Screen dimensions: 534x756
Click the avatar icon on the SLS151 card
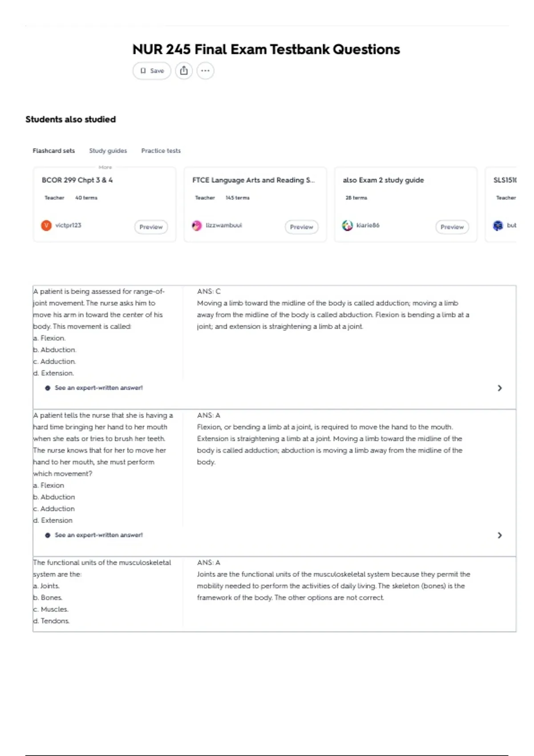coord(498,225)
